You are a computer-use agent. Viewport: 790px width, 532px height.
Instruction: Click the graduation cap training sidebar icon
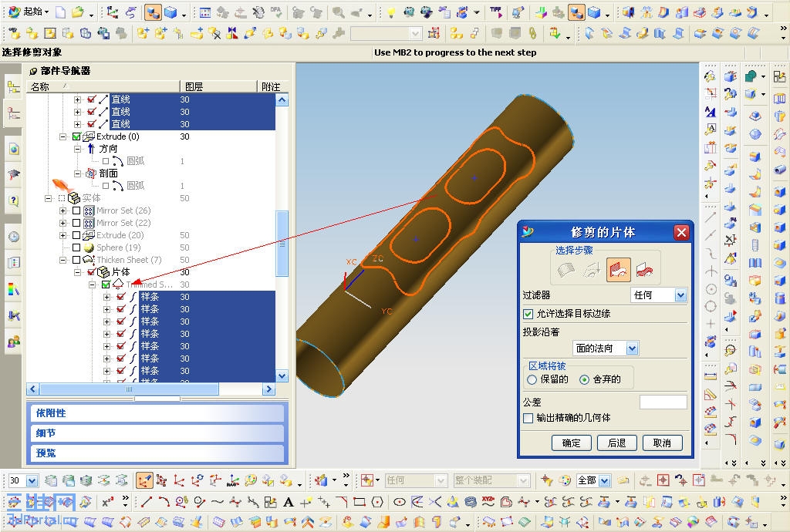point(14,175)
